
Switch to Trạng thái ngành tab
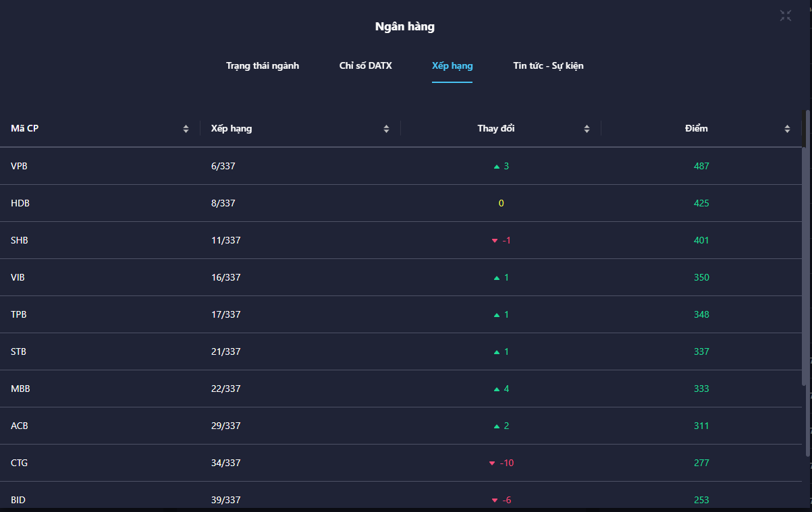point(263,66)
